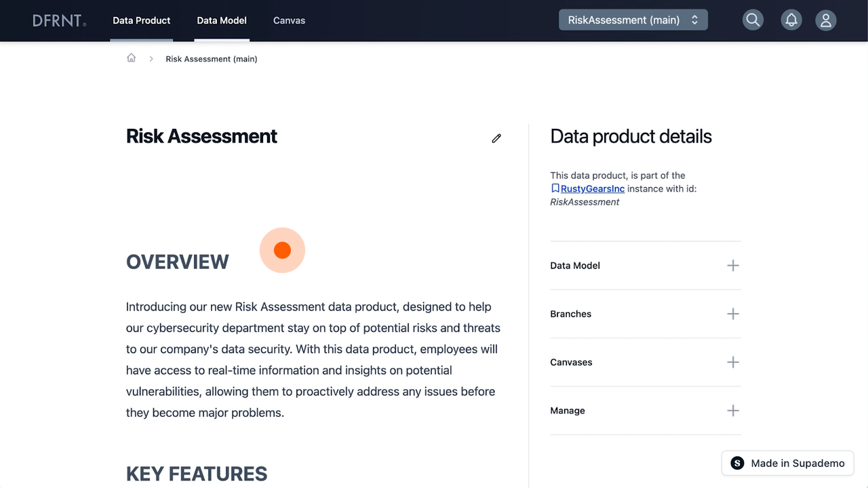Open the user account avatar

click(826, 20)
